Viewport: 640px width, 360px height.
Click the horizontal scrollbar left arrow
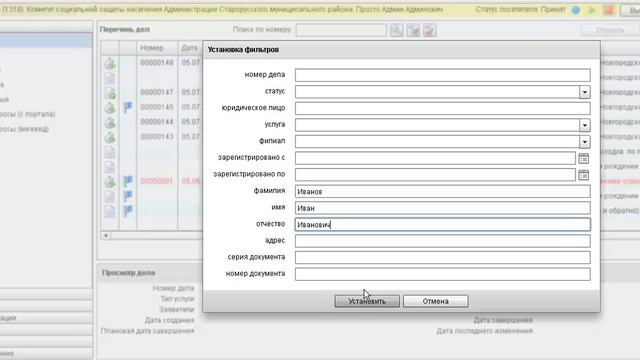coord(106,236)
